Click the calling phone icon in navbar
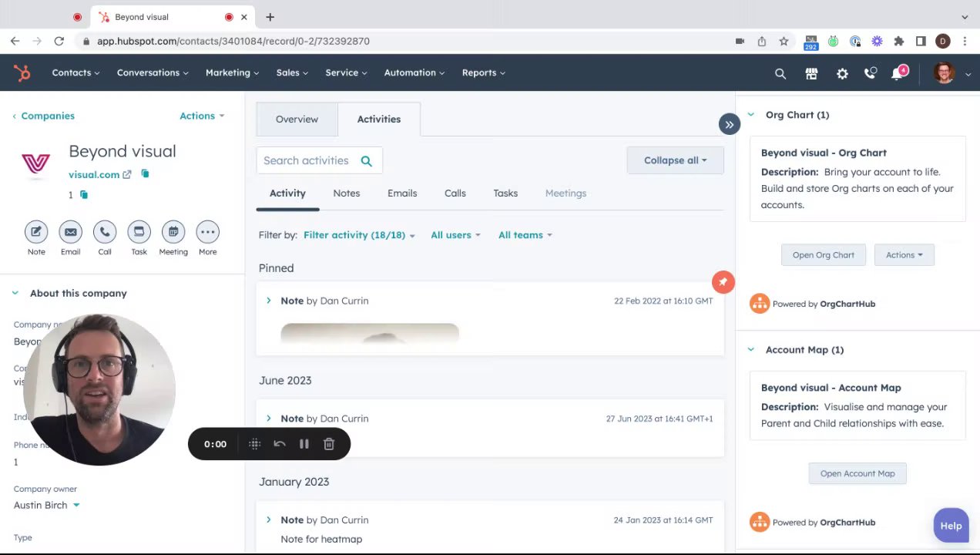 [x=871, y=73]
